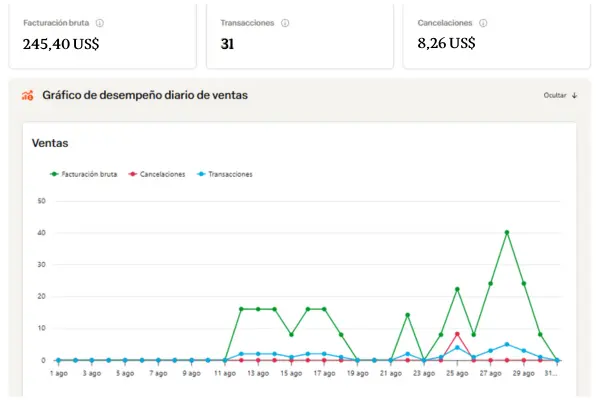Click the green peak point at 40
The image size is (600, 400).
tap(507, 232)
